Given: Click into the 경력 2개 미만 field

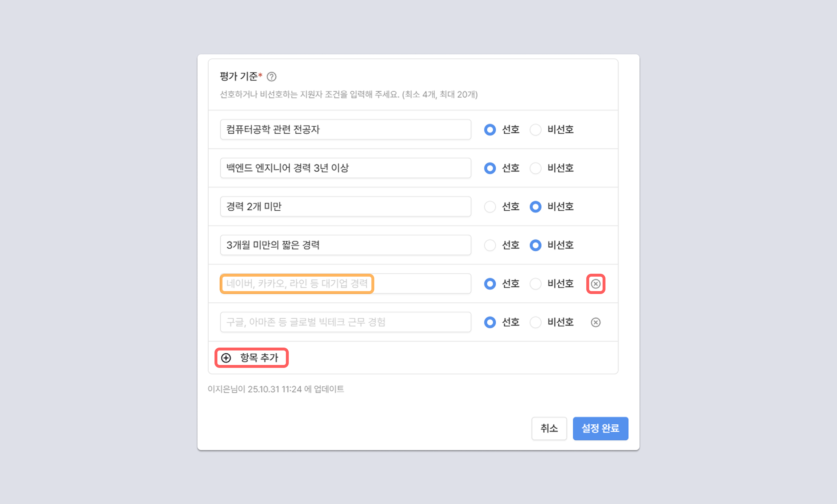Looking at the screenshot, I should 345,207.
